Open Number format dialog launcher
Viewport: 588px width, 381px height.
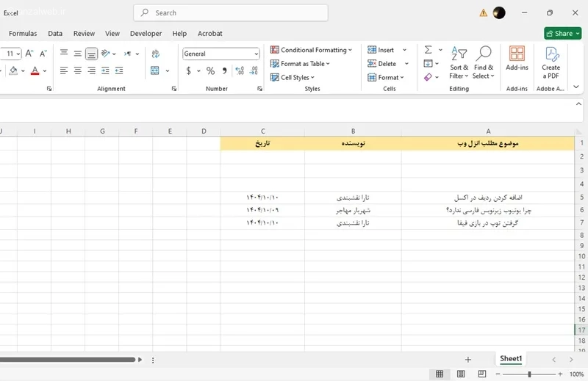(x=259, y=89)
